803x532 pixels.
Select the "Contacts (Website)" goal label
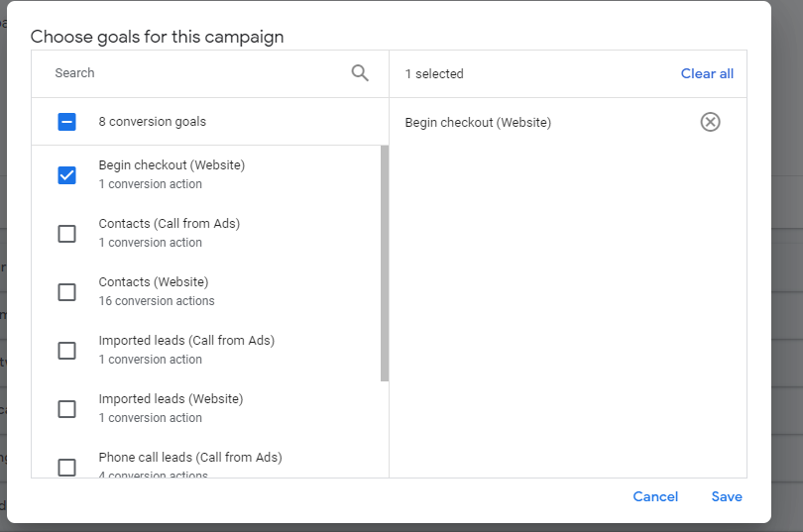154,282
